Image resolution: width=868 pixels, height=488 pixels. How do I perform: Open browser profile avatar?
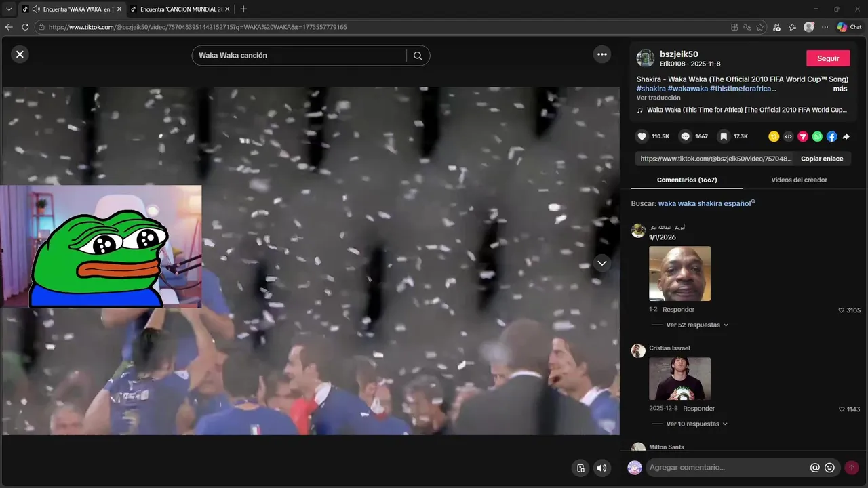(809, 27)
